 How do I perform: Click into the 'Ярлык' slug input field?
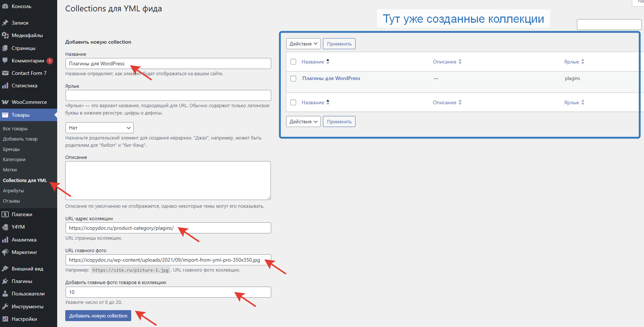point(168,95)
